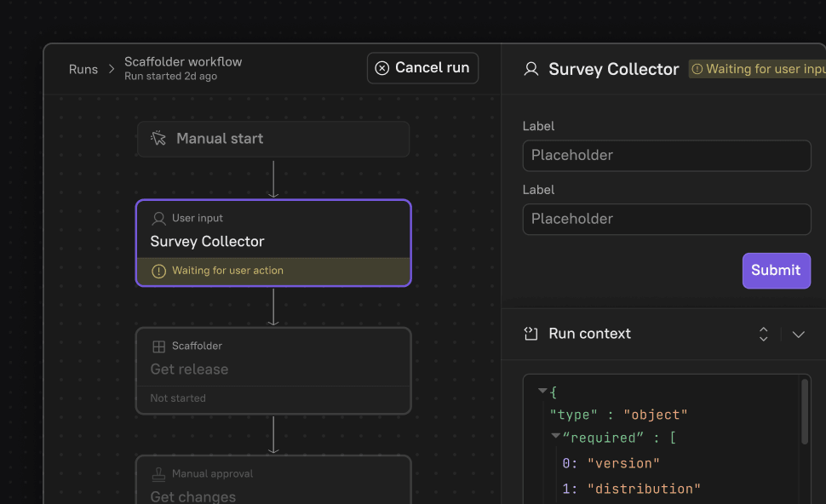Collapse the required array in Run context
Image resolution: width=826 pixels, height=504 pixels.
point(554,437)
